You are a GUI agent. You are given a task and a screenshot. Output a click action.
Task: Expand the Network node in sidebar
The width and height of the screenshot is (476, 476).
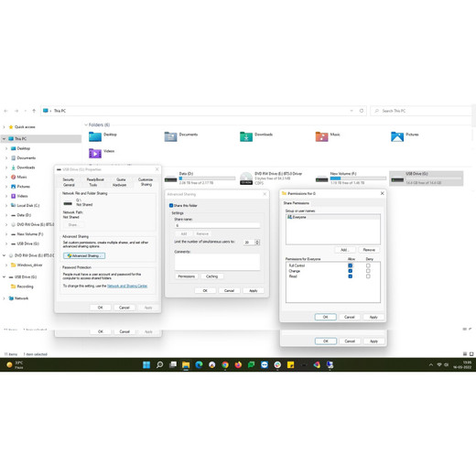click(4, 298)
